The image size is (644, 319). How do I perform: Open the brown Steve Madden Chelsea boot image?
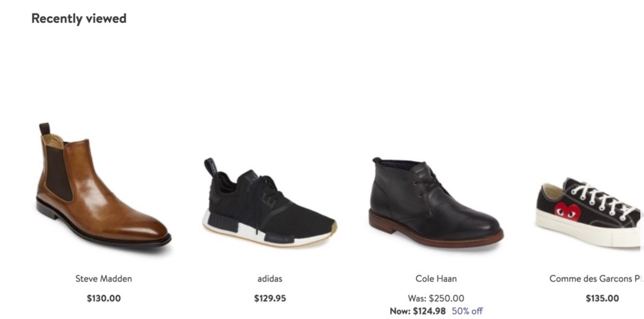click(x=104, y=185)
